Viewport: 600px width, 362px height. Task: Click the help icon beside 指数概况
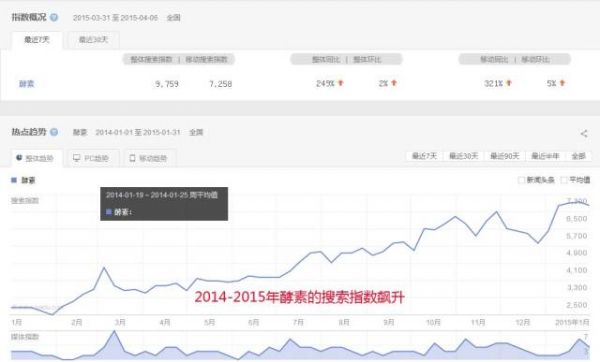point(54,17)
